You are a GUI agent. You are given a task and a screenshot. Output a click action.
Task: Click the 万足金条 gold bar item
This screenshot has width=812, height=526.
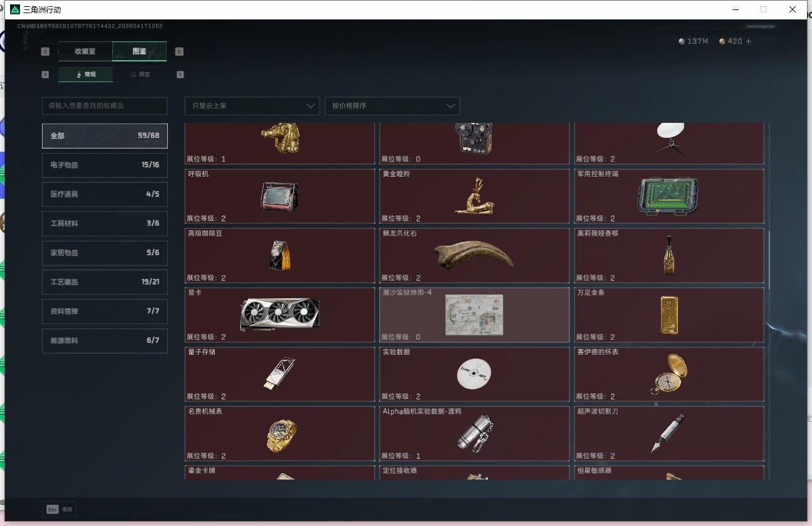(669, 315)
